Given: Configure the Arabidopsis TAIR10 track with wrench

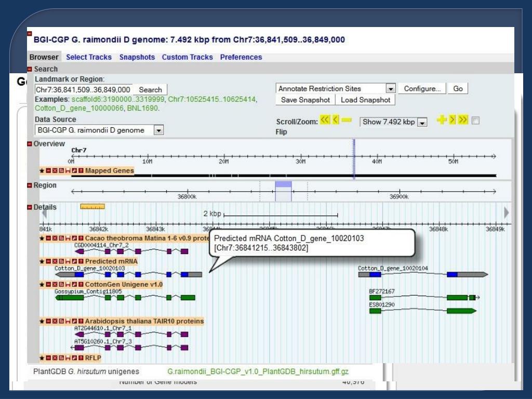Looking at the screenshot, I should tap(74, 321).
